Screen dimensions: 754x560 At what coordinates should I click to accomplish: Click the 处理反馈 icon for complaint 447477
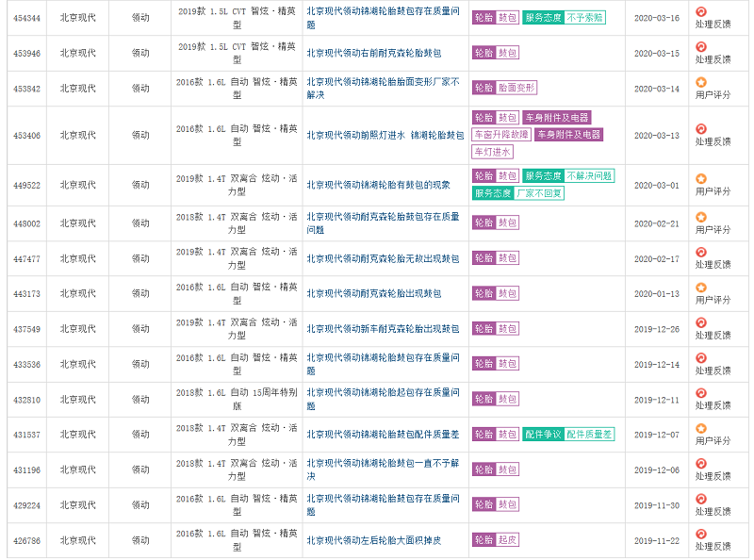click(700, 253)
